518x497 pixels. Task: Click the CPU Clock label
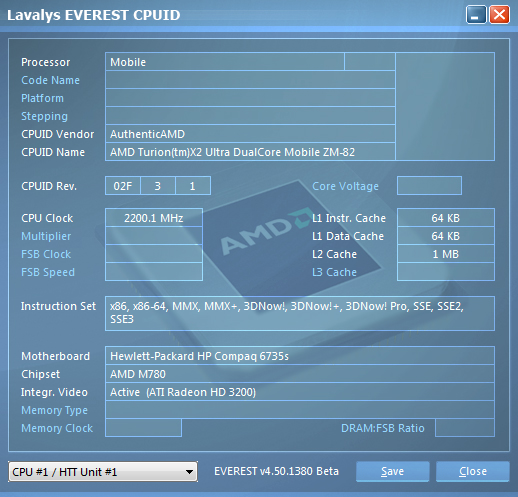47,218
